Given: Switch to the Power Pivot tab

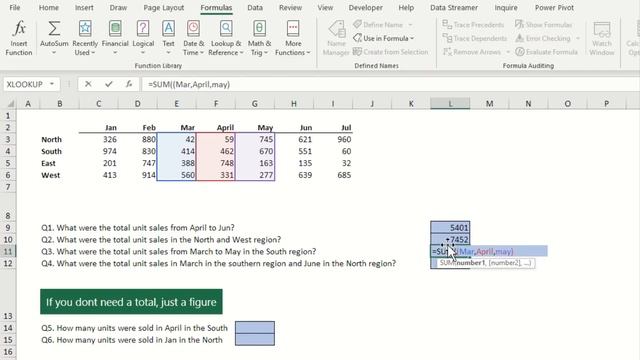Looking at the screenshot, I should [x=554, y=7].
